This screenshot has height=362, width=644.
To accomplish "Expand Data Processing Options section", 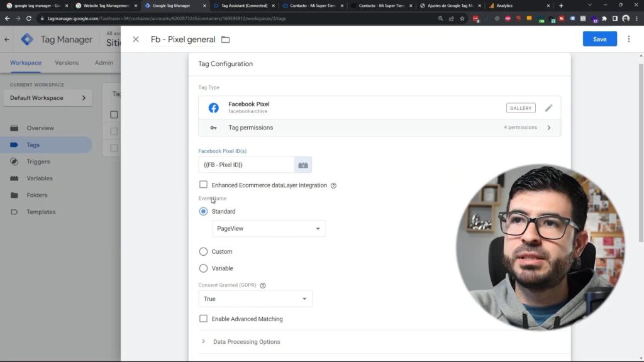I will click(x=203, y=341).
